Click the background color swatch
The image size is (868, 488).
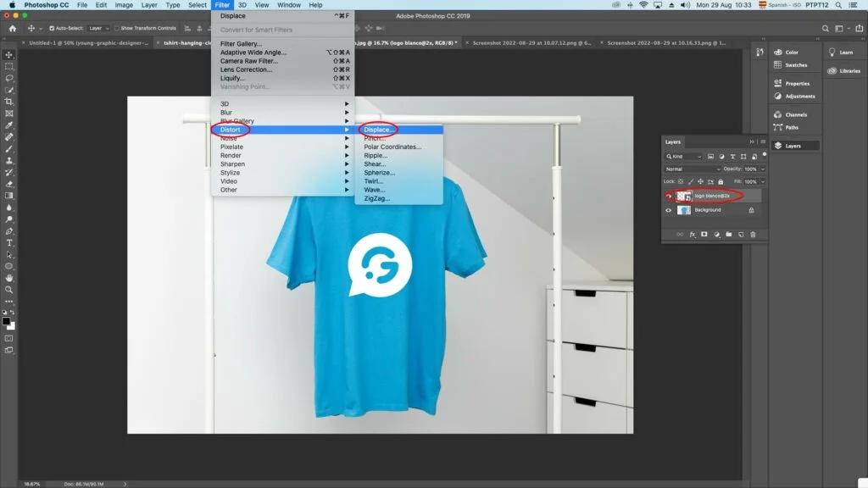pos(12,326)
